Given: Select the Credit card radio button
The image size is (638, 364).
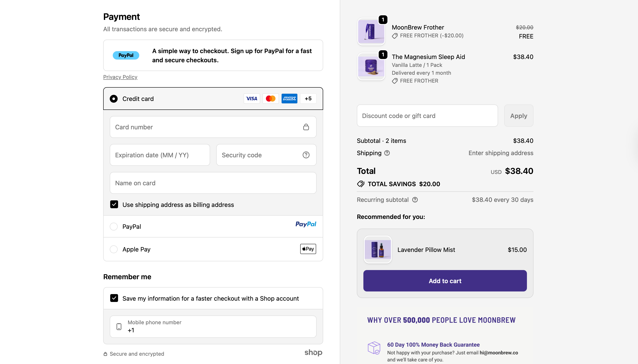Looking at the screenshot, I should pyautogui.click(x=114, y=99).
